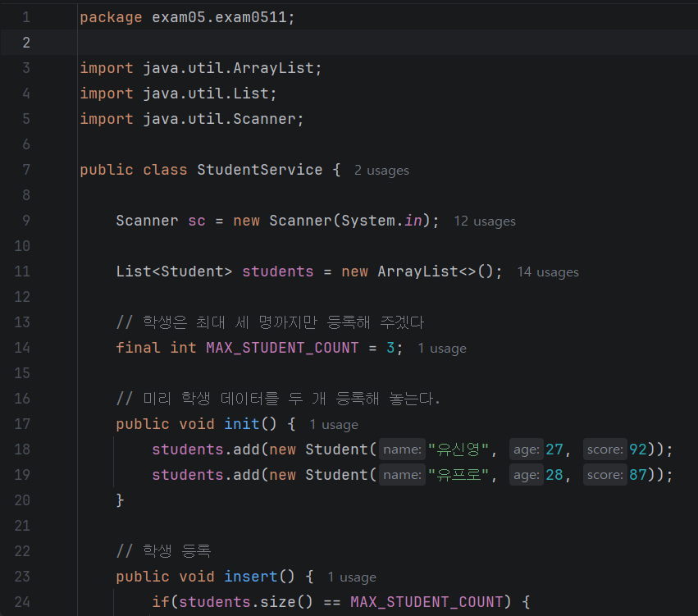Click line number 2 in the gutter

pos(26,43)
